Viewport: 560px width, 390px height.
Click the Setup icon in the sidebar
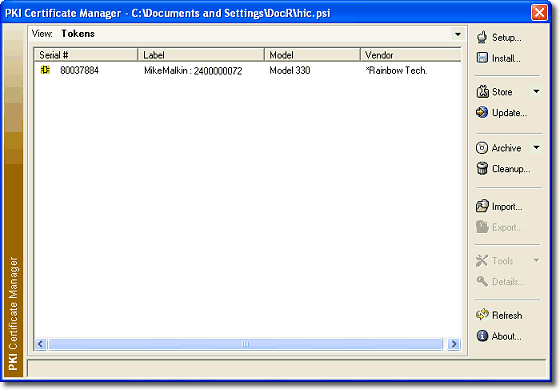point(482,37)
